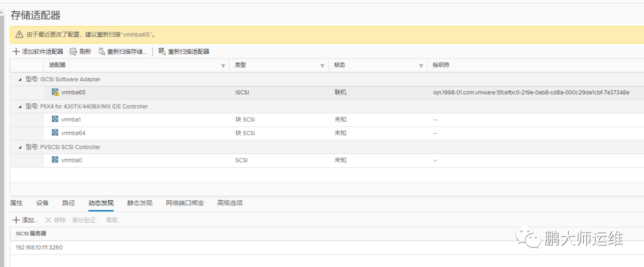This screenshot has width=644, height=267.
Task: Collapse the PVSCSI SCSI Controller group
Action: [x=21, y=147]
